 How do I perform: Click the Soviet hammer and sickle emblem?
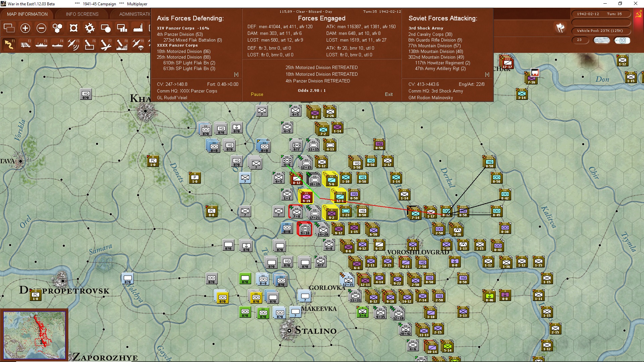coord(638,14)
